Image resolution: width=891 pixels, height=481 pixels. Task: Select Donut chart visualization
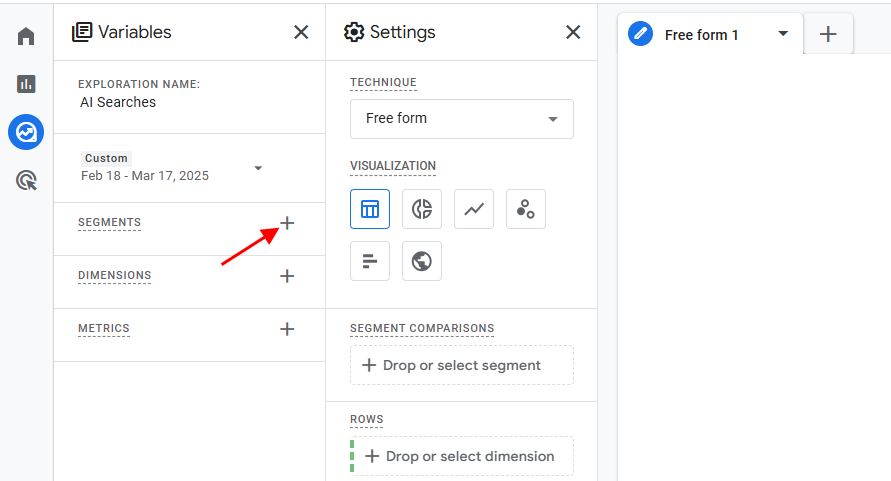422,209
